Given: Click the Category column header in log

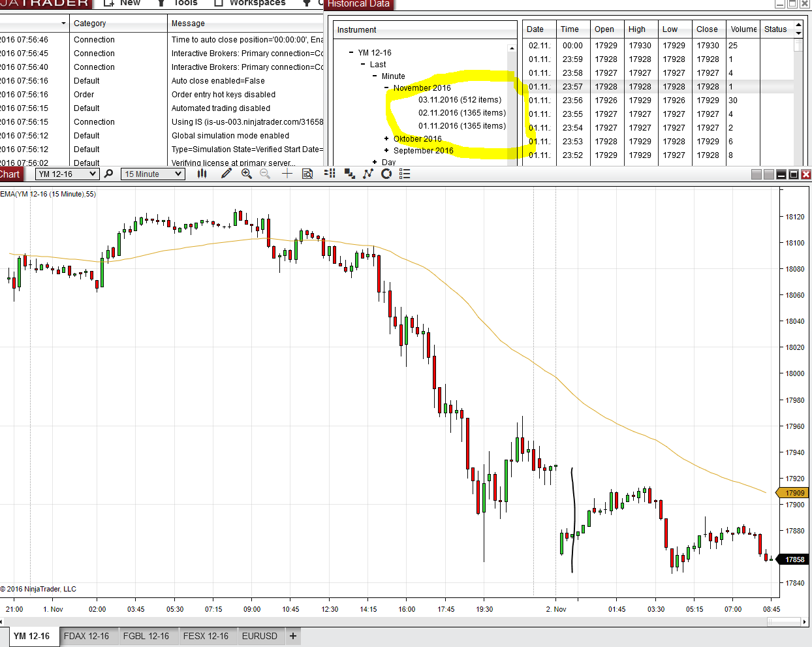Looking at the screenshot, I should click(118, 24).
